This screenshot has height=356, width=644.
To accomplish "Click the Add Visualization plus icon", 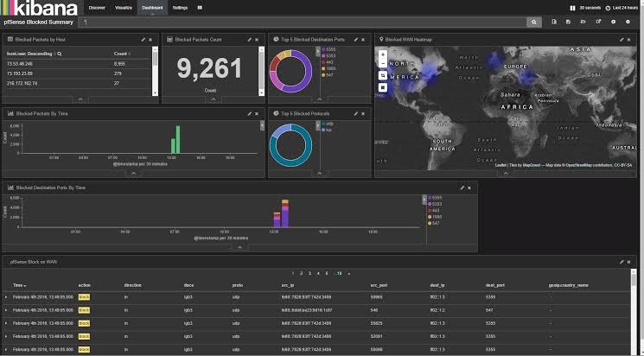I will [613, 22].
